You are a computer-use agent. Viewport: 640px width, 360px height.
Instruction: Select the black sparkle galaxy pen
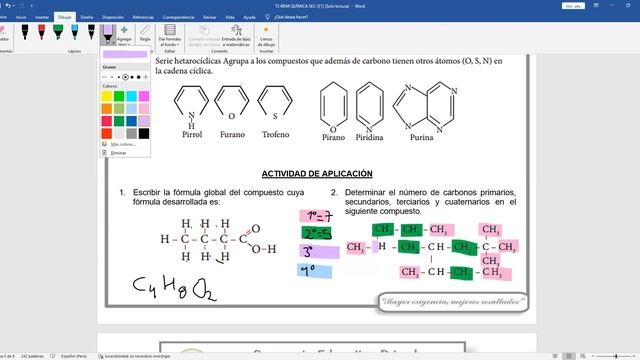click(91, 32)
